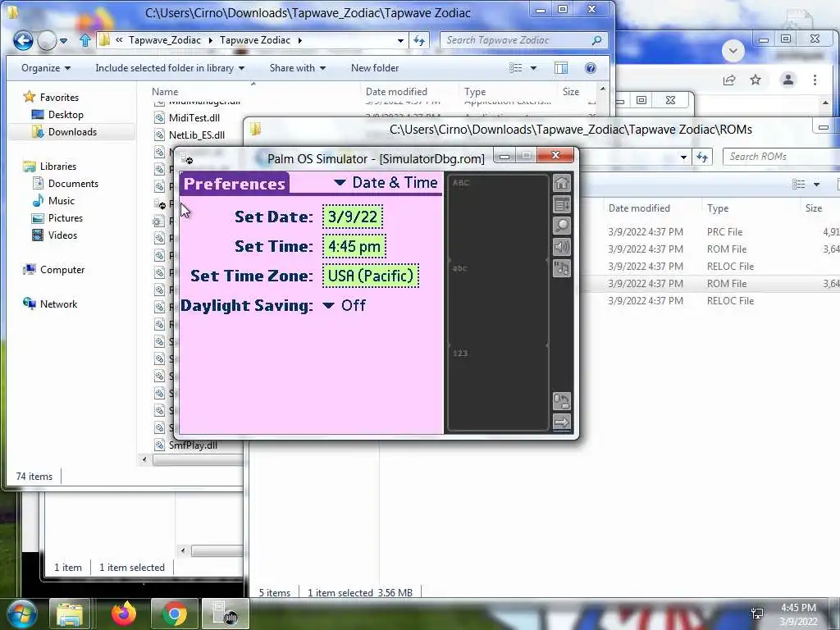
Task: Toggle the preview pane icon
Action: coord(561,68)
